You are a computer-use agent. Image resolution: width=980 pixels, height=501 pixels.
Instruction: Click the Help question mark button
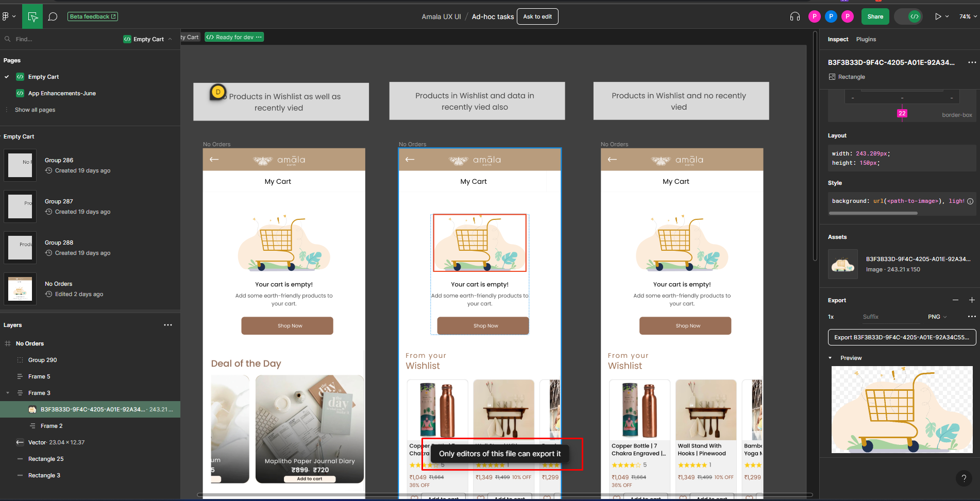pos(964,478)
